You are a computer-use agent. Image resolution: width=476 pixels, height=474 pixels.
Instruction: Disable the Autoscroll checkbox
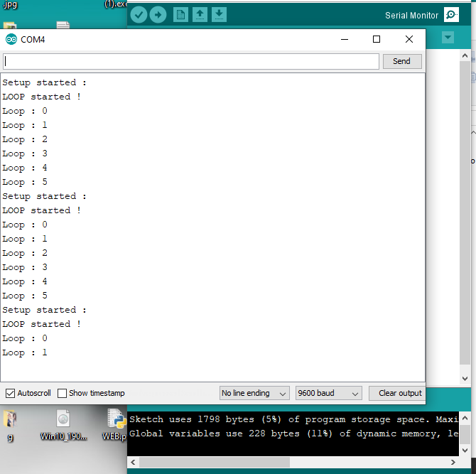click(x=10, y=393)
